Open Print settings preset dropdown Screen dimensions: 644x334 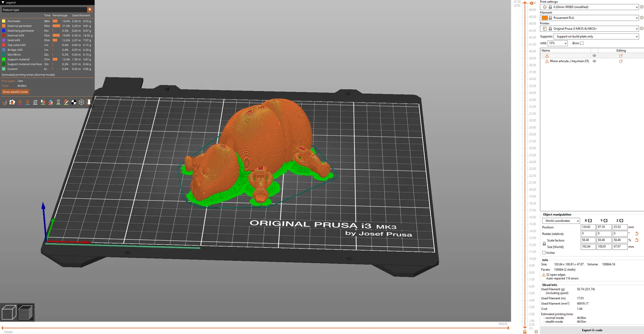pos(590,7)
